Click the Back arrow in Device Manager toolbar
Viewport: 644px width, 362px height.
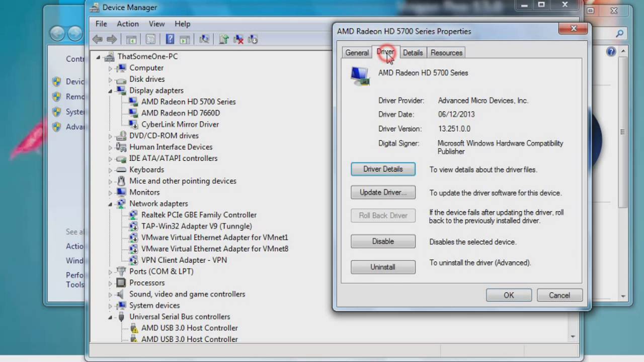98,39
